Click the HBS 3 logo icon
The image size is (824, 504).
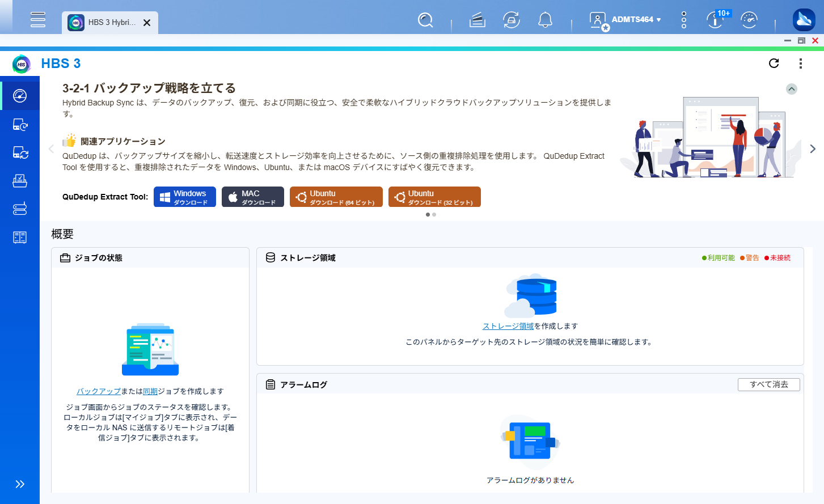(22, 64)
